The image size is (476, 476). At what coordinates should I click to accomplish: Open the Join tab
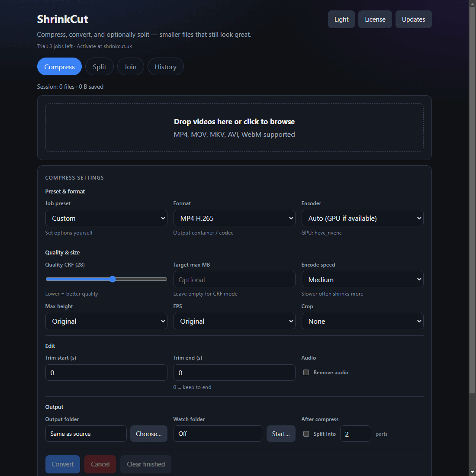point(130,67)
